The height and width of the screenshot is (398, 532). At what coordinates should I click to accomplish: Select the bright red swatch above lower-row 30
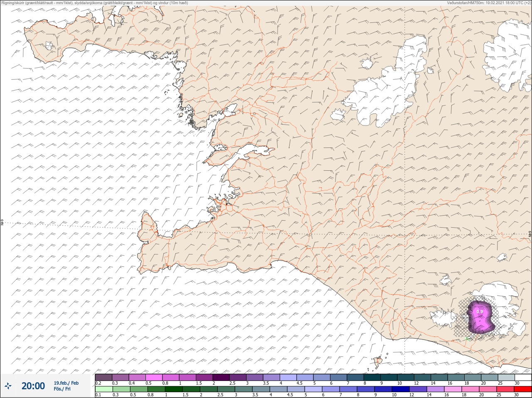pos(523,389)
